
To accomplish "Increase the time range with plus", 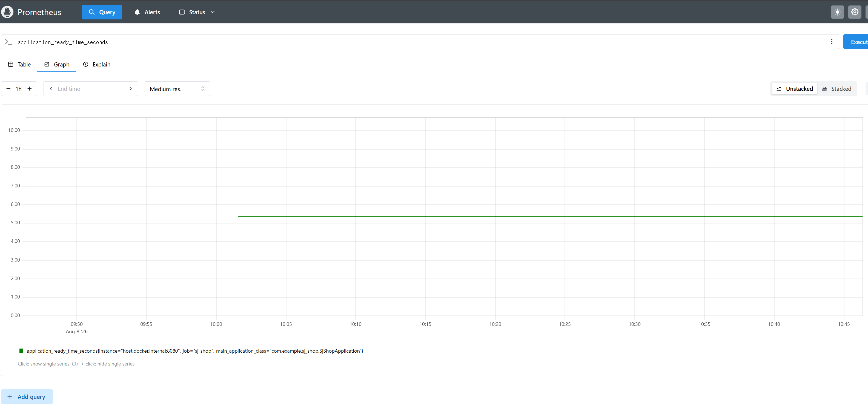I will [30, 89].
